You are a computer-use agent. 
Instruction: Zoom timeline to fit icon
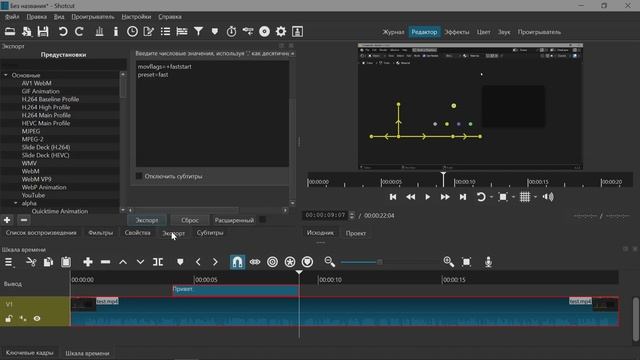[x=467, y=262]
